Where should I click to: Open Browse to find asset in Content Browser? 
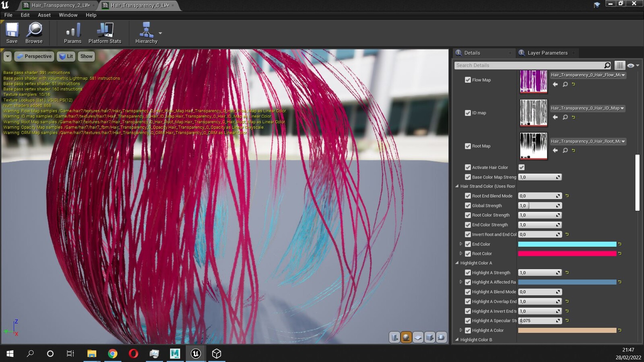[34, 33]
